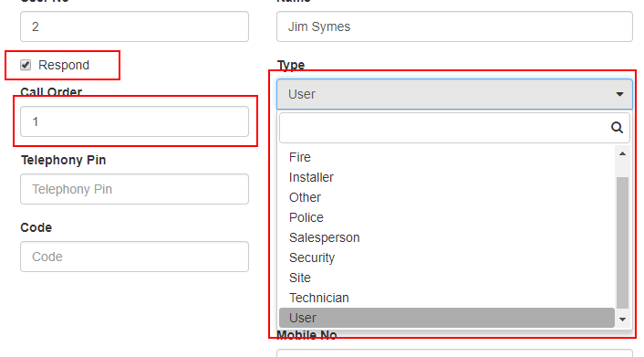Select the highlighted User option
The height and width of the screenshot is (357, 644).
click(x=447, y=318)
